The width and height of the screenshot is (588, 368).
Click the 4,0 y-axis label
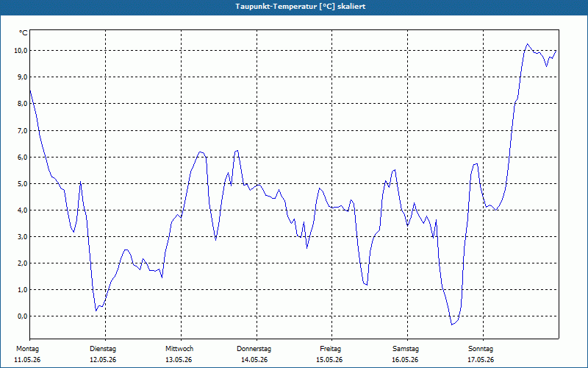click(x=21, y=210)
